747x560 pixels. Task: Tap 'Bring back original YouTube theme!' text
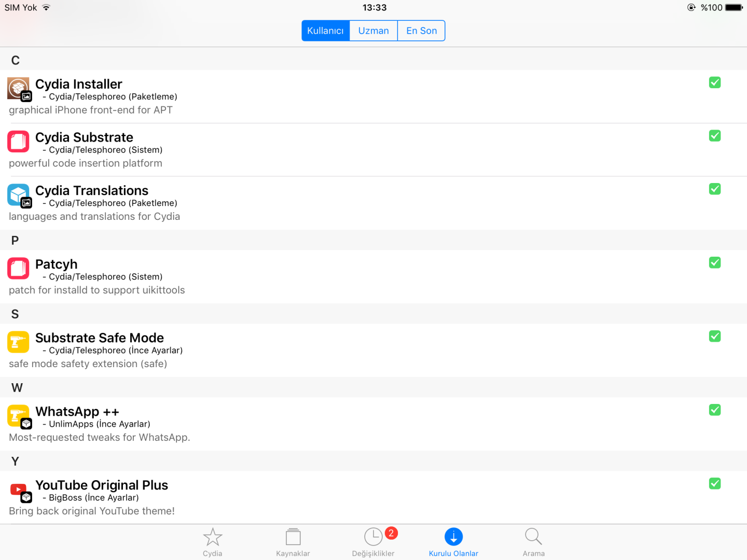92,511
